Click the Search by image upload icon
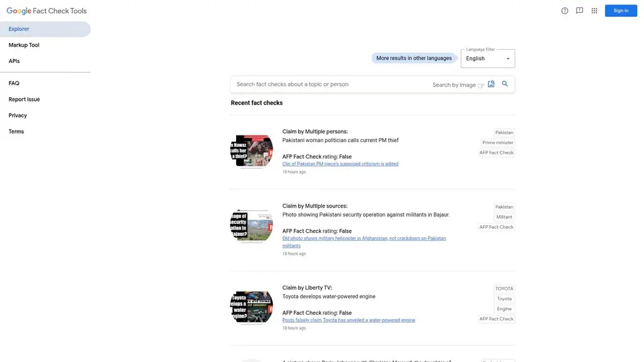 coord(491,84)
